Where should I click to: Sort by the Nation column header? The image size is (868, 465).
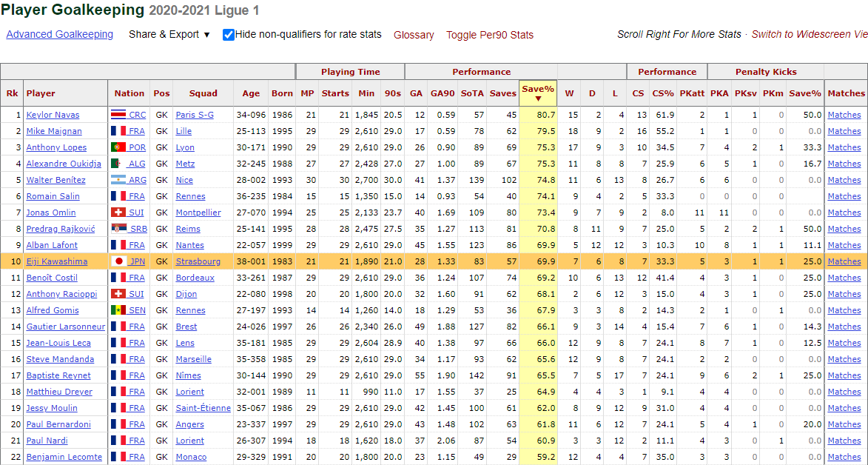[x=129, y=93]
